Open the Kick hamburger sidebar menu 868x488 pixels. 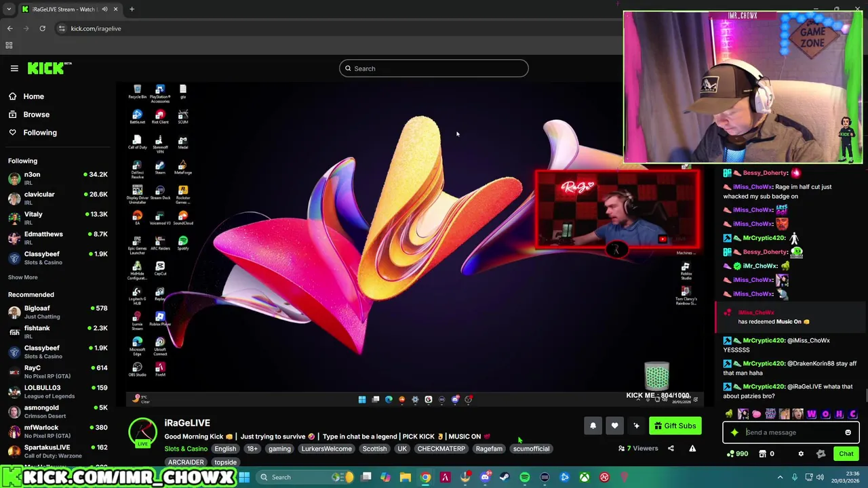(x=14, y=68)
